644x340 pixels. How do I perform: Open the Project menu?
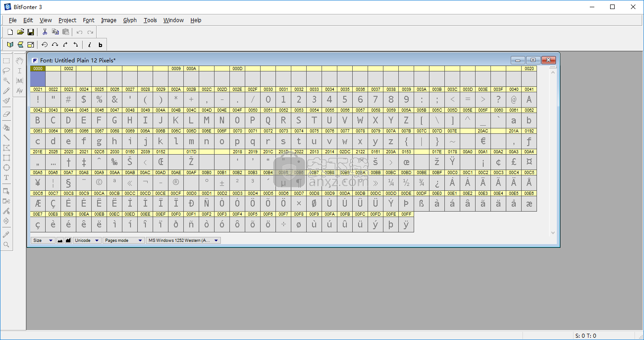click(x=67, y=20)
